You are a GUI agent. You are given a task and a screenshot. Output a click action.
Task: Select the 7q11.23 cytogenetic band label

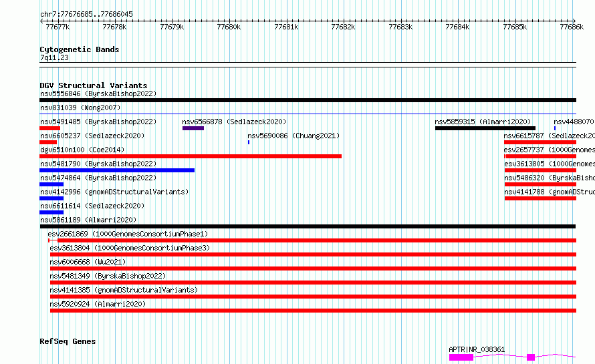coord(54,57)
